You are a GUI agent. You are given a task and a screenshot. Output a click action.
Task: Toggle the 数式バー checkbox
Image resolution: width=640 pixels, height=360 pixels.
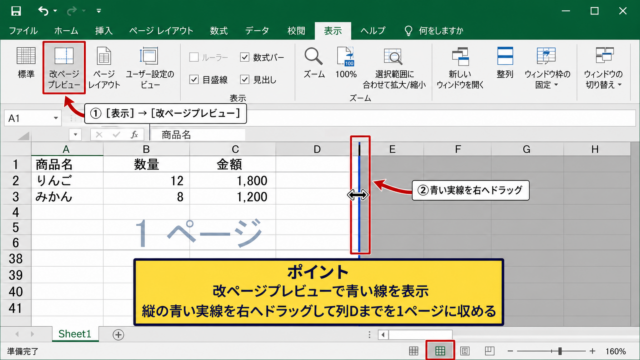[244, 57]
